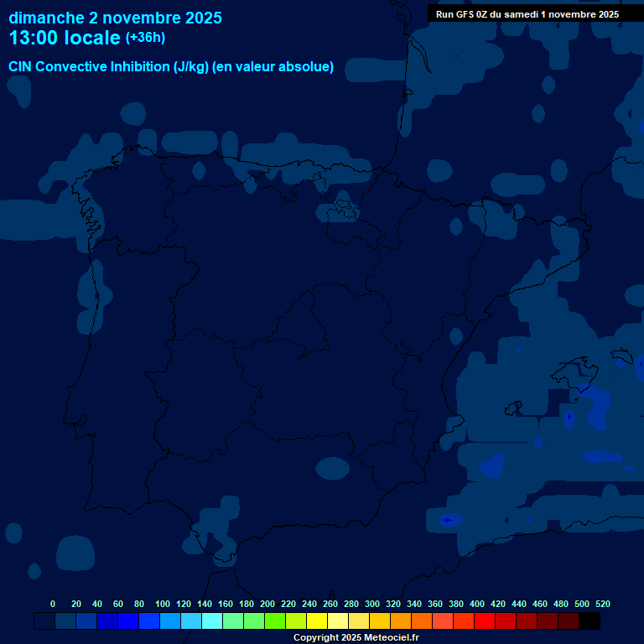
Task: Click the legend value "480"
Action: [561, 604]
